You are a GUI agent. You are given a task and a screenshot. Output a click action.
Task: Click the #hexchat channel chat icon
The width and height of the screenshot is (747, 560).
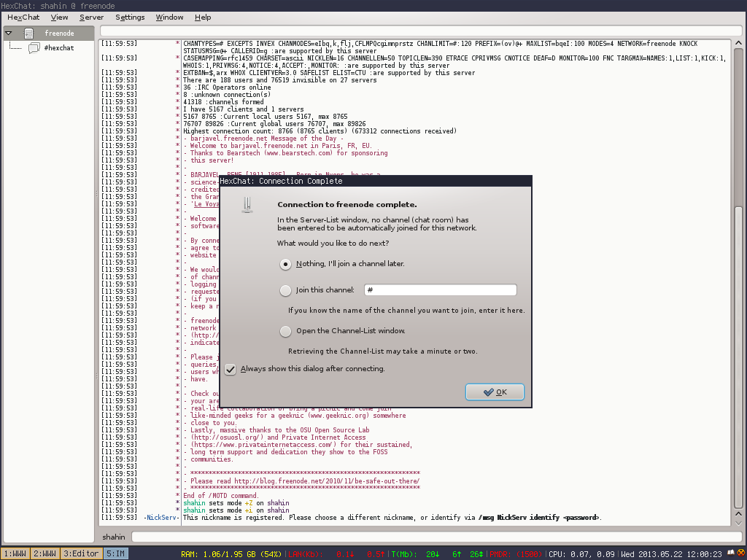click(x=34, y=47)
